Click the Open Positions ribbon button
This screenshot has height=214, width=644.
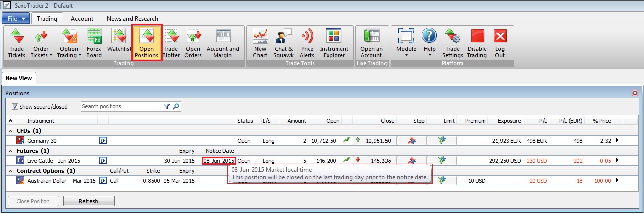[x=147, y=43]
